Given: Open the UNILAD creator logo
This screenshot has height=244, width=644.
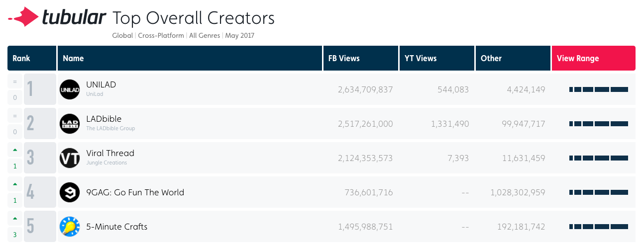Looking at the screenshot, I should (x=70, y=89).
